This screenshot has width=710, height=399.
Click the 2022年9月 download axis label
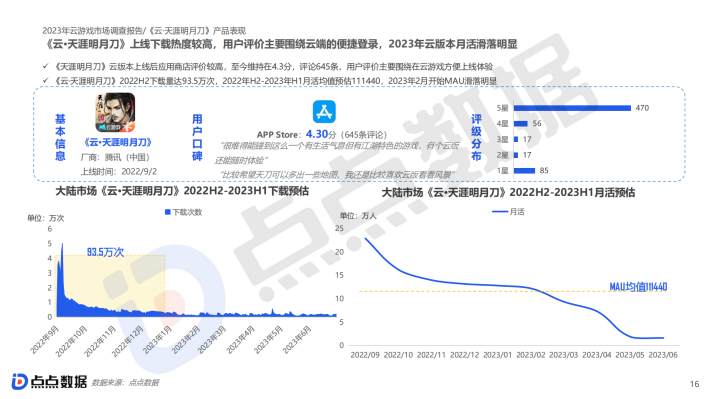(45, 340)
